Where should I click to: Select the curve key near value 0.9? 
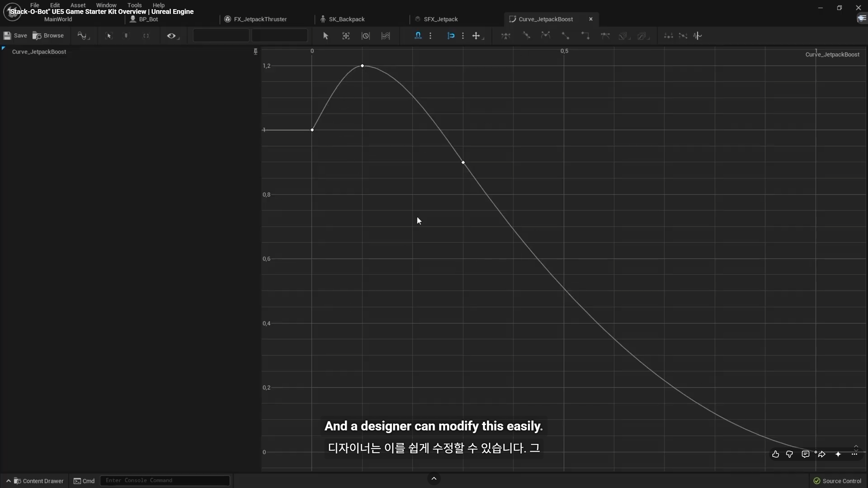coord(463,163)
